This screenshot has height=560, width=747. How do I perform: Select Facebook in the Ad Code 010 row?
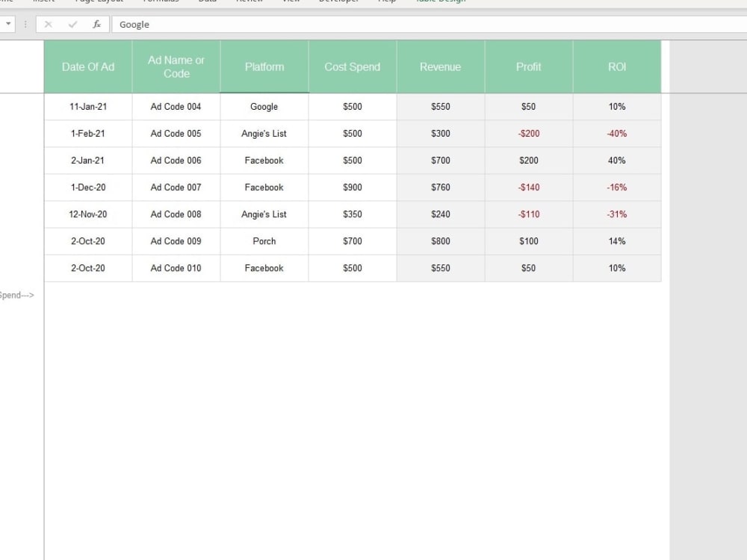(x=264, y=268)
